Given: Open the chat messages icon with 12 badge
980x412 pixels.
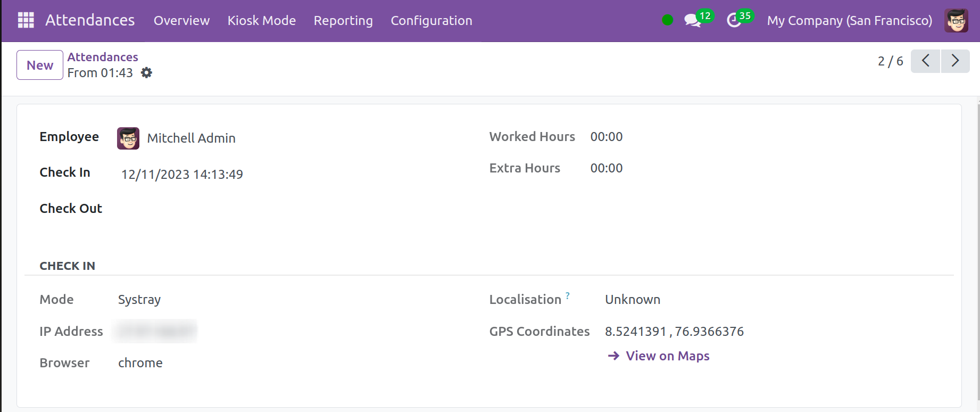Looking at the screenshot, I should tap(693, 20).
